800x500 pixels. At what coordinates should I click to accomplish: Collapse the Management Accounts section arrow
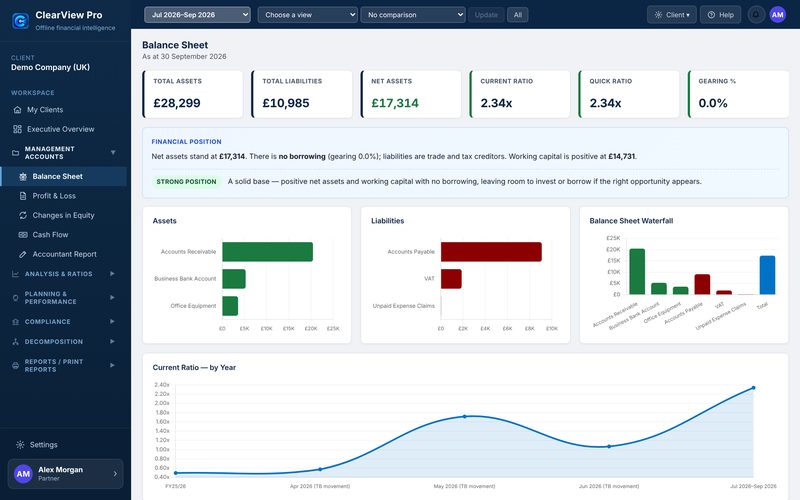113,153
